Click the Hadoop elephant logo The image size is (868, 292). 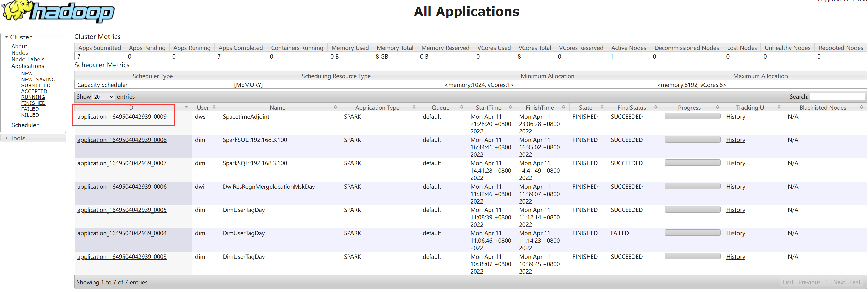coord(58,12)
